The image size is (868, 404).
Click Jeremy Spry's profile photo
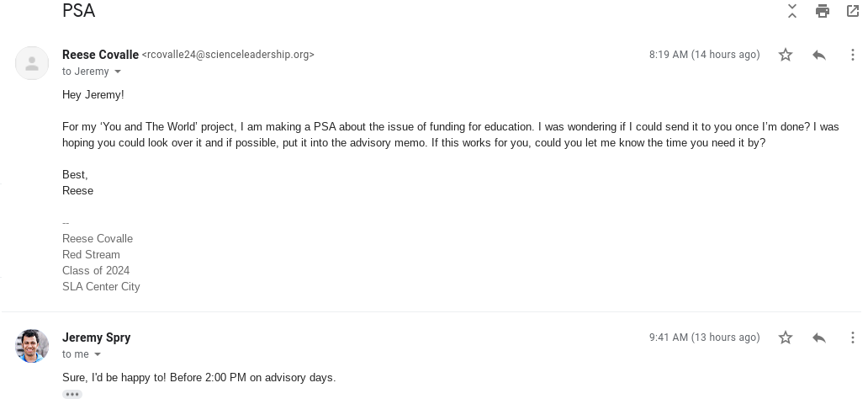pyautogui.click(x=32, y=346)
